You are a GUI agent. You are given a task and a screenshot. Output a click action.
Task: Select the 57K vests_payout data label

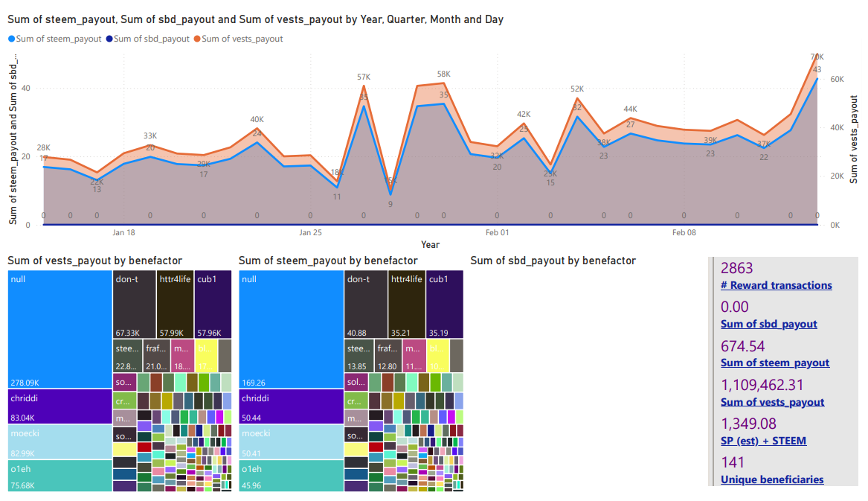click(364, 77)
